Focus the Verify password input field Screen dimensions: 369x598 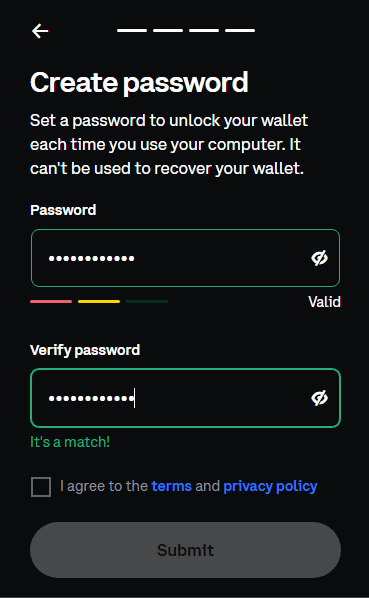coord(185,398)
